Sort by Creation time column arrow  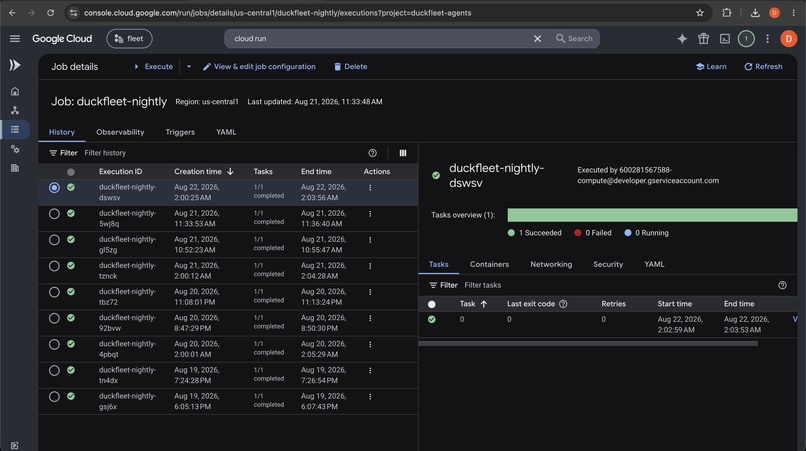pos(230,171)
